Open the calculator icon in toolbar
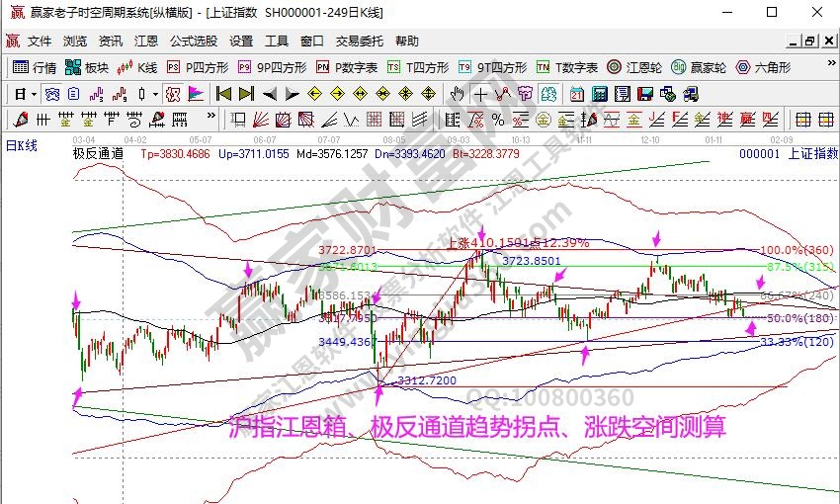 (x=599, y=94)
